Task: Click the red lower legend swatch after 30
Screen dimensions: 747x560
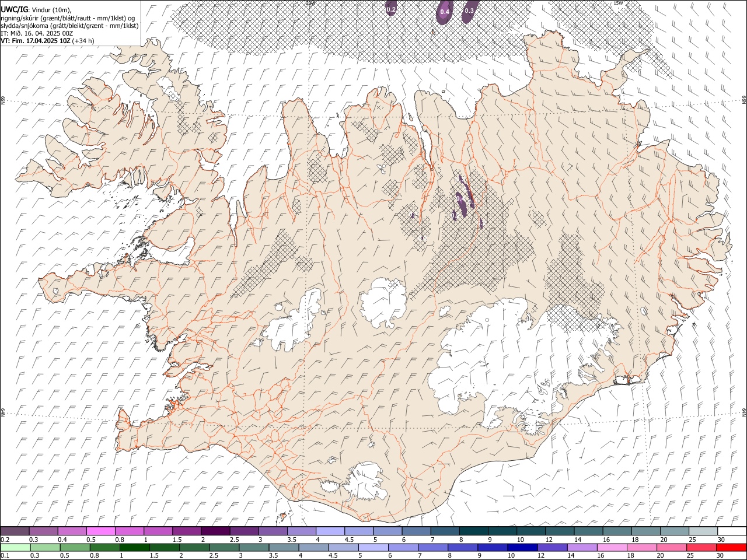Action: pos(731,547)
